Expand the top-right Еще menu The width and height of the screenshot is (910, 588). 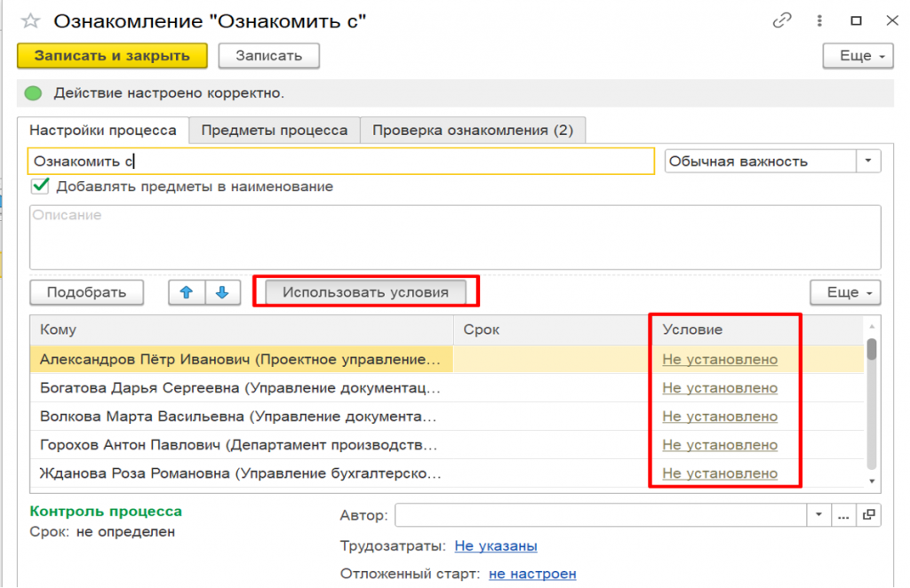tap(857, 55)
